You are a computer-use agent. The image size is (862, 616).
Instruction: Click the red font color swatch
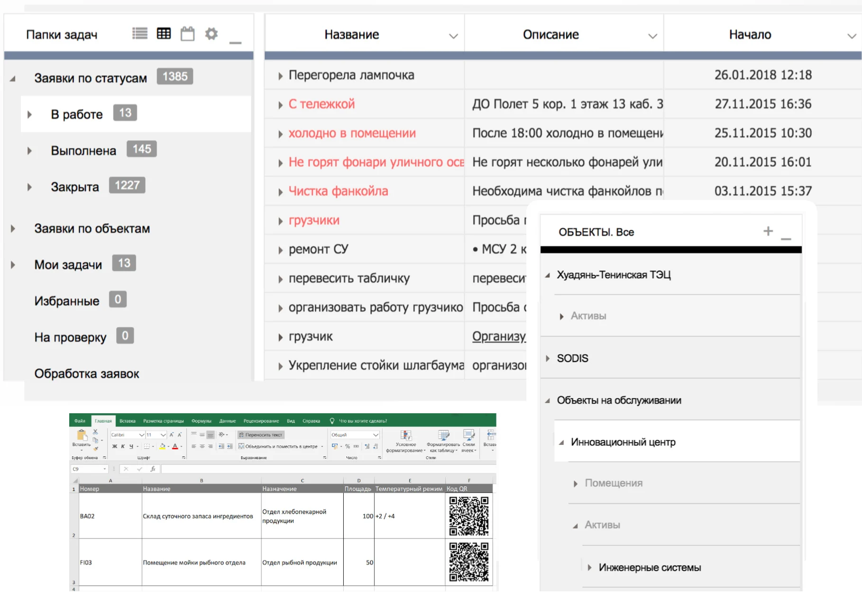[175, 446]
